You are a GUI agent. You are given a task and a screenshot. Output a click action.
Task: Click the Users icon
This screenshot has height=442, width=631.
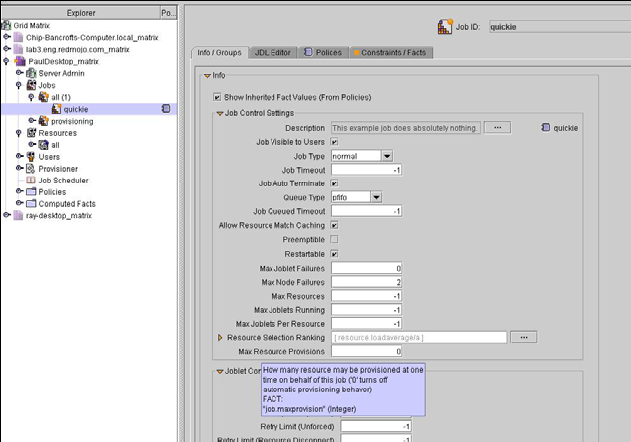coord(31,157)
